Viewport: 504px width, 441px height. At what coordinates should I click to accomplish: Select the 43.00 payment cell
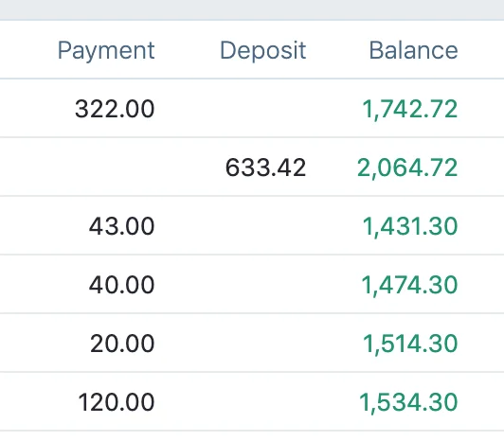122,226
